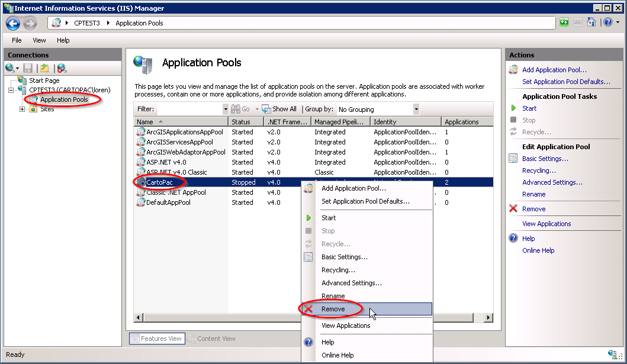Click the Help icon in Actions pane

pos(513,238)
